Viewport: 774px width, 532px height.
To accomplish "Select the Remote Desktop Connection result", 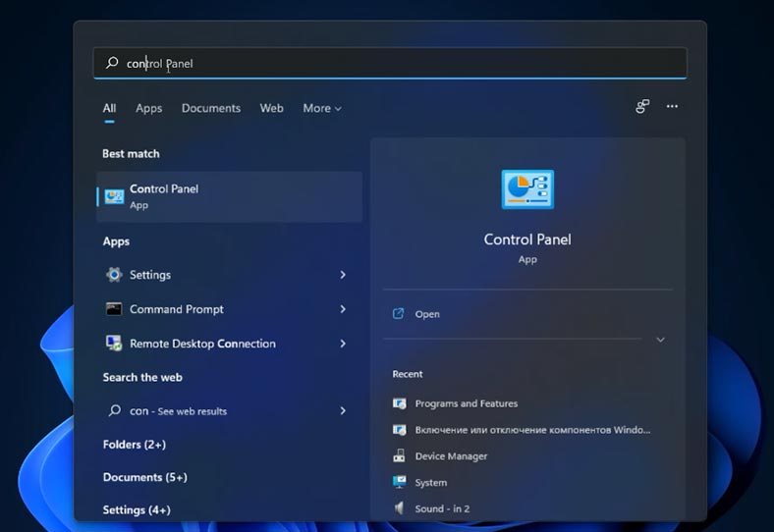I will point(230,344).
